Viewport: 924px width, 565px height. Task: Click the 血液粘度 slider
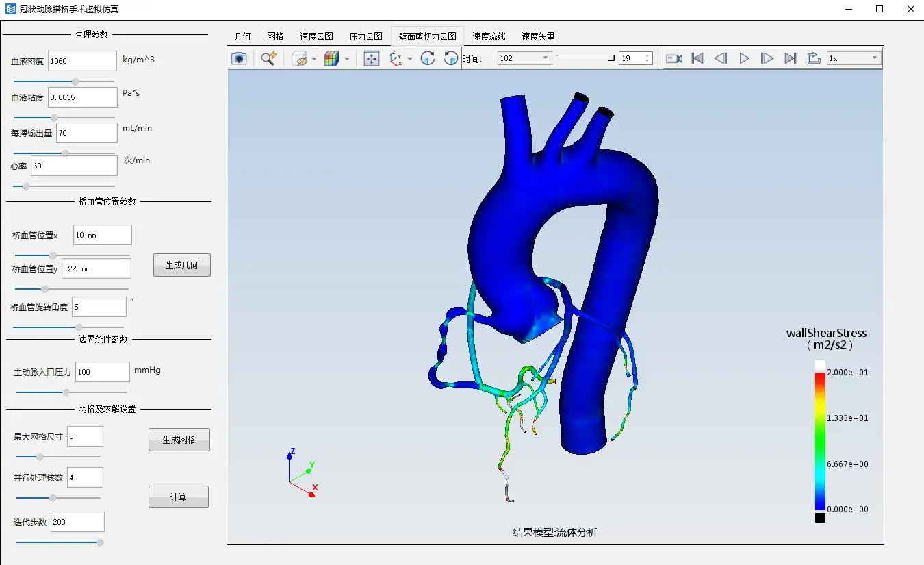[x=64, y=117]
